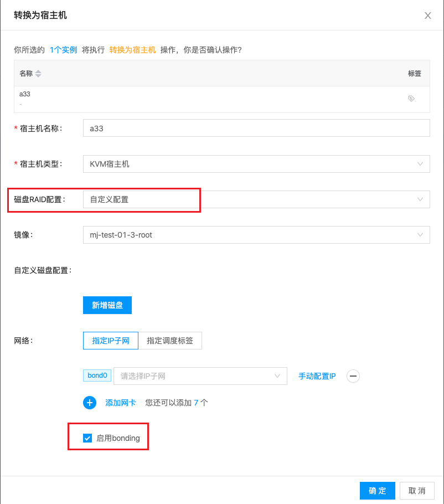Remove bond0 with the minus icon
The height and width of the screenshot is (504, 444).
[353, 376]
